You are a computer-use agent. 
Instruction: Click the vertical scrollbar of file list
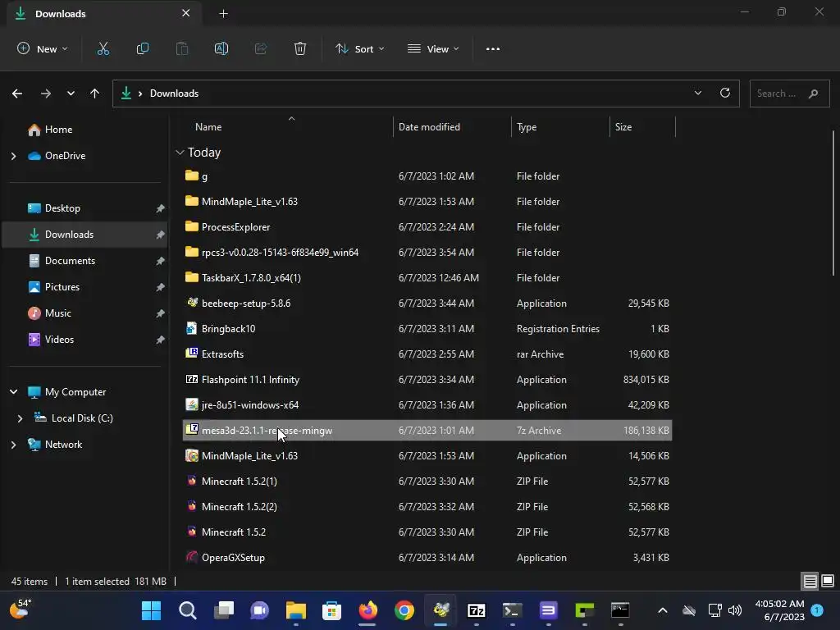click(x=833, y=203)
